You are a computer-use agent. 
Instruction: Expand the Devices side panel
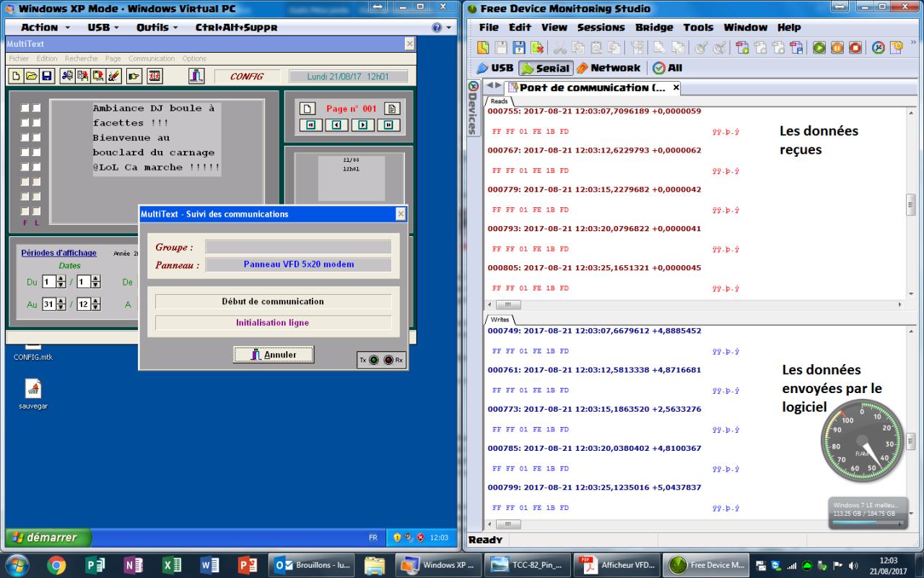point(473,108)
